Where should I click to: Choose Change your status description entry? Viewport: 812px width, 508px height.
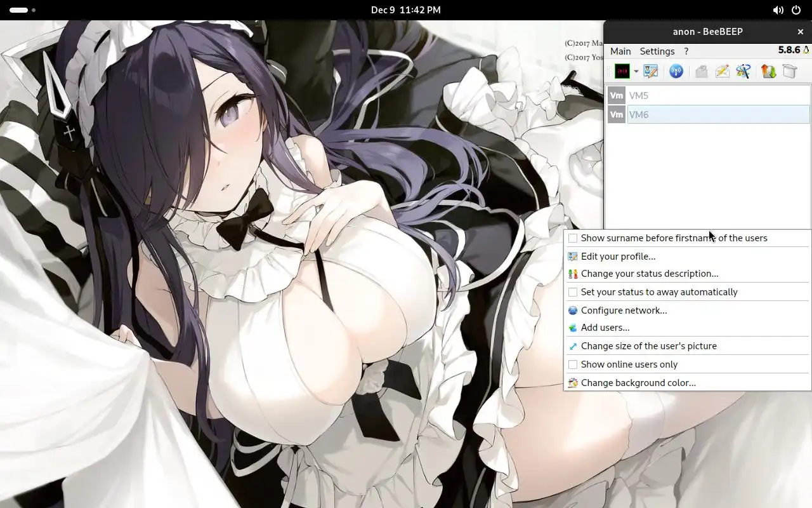point(688,274)
